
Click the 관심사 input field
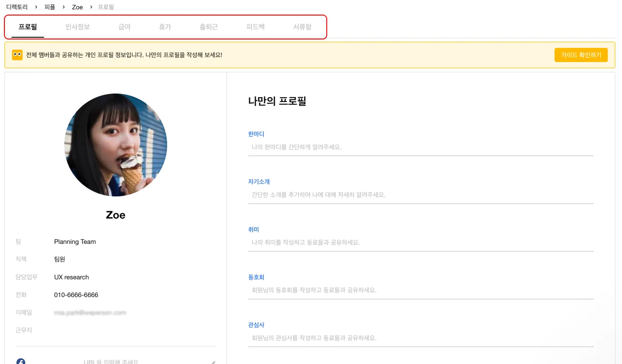coord(421,338)
